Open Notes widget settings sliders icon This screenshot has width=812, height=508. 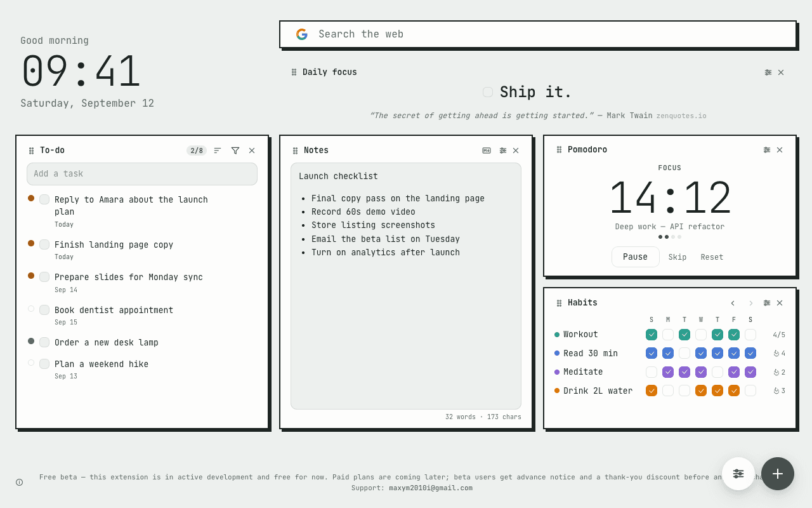click(503, 150)
